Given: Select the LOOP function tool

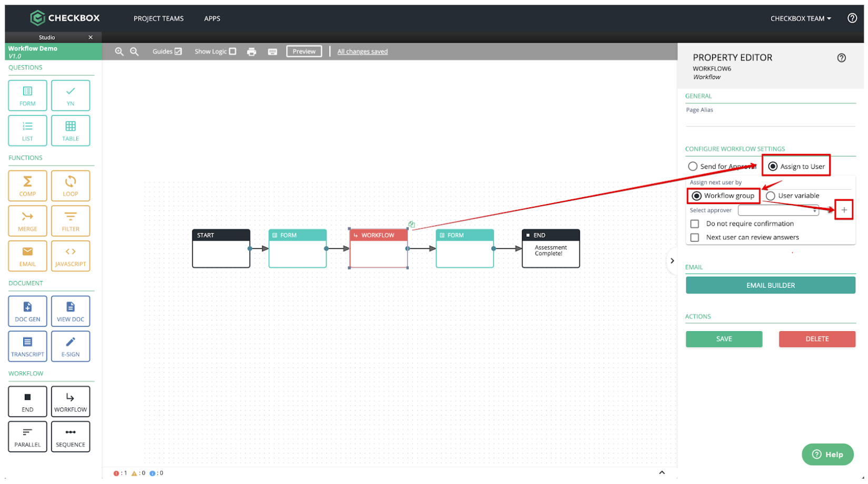Looking at the screenshot, I should click(71, 186).
